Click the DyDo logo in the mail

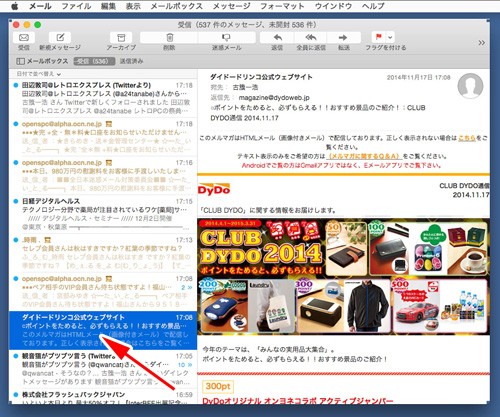point(214,189)
